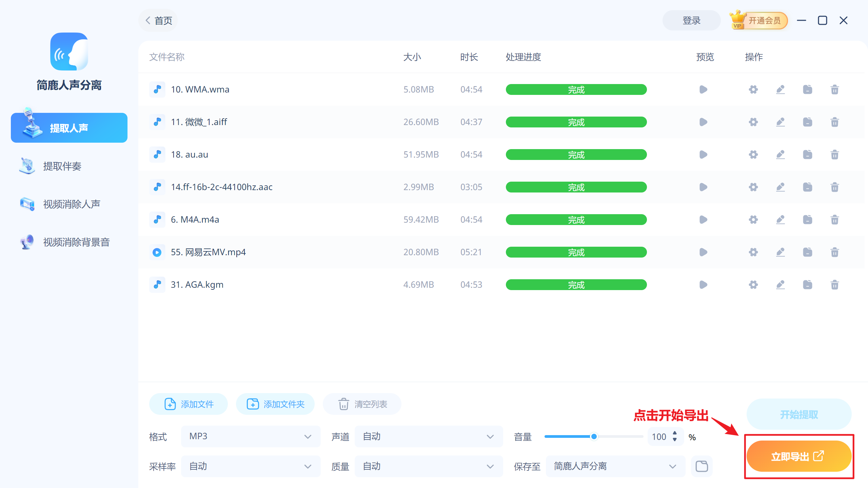Click 添加文件 add file button

(x=189, y=404)
